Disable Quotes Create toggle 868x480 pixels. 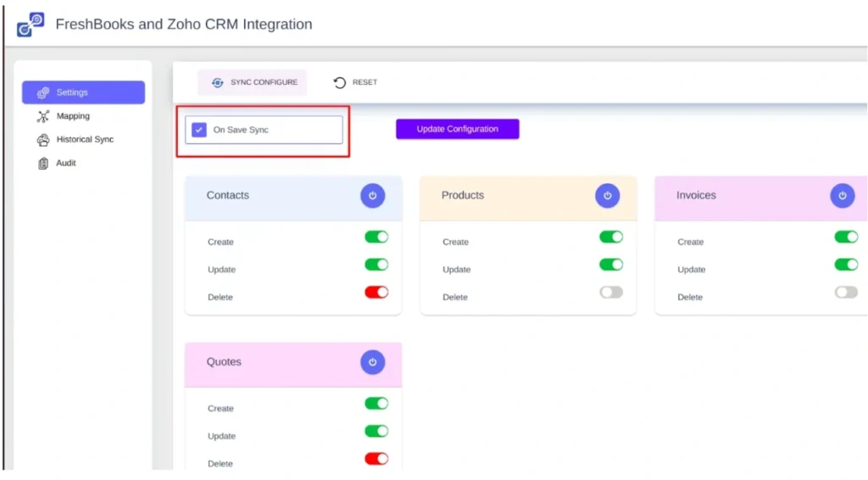376,404
